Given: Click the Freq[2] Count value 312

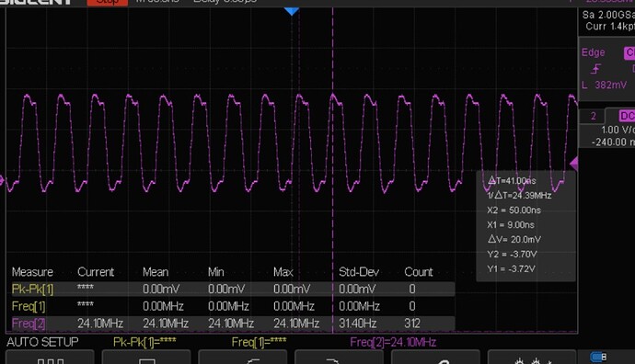Looking at the screenshot, I should point(412,324).
